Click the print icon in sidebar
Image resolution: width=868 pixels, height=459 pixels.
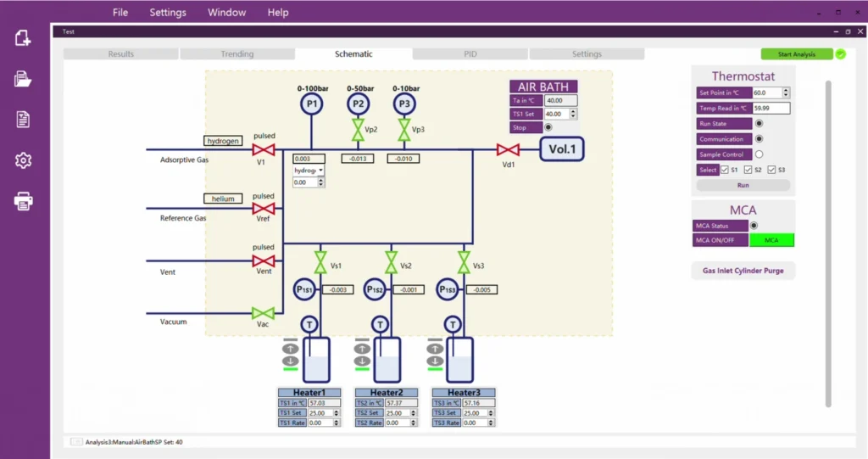23,201
